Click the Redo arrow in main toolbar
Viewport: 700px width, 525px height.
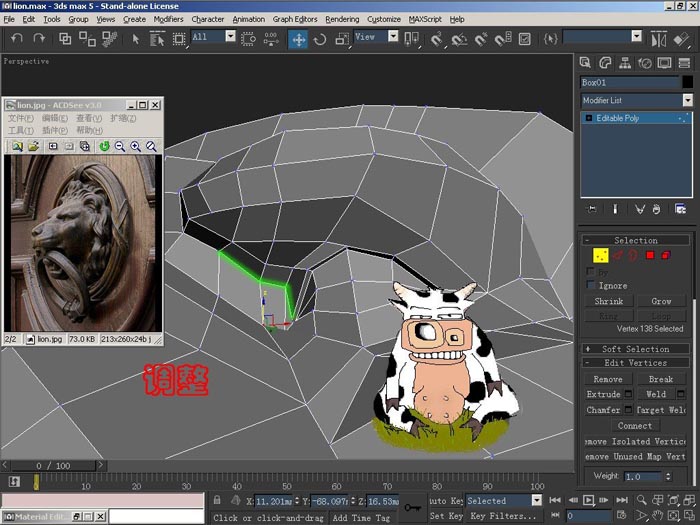pos(39,39)
